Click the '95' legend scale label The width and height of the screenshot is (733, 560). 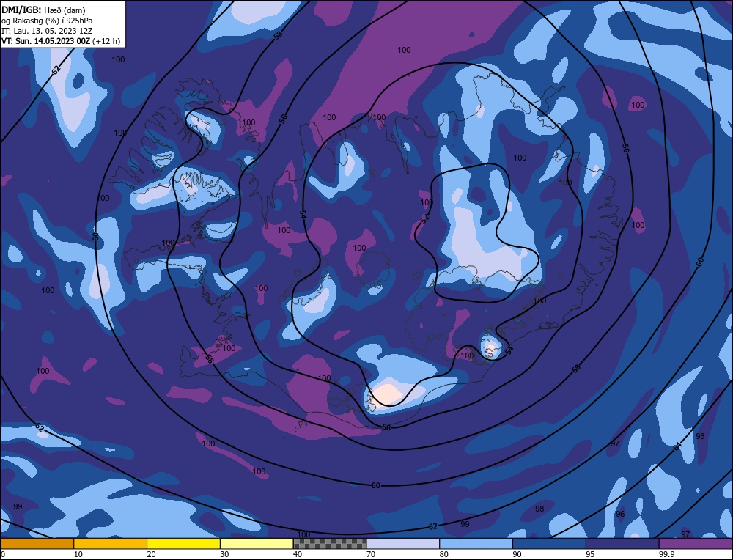click(590, 554)
